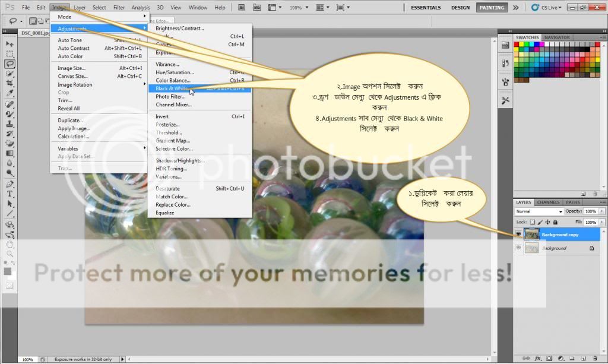
Task: Hide the Background copy layer
Action: pos(519,235)
